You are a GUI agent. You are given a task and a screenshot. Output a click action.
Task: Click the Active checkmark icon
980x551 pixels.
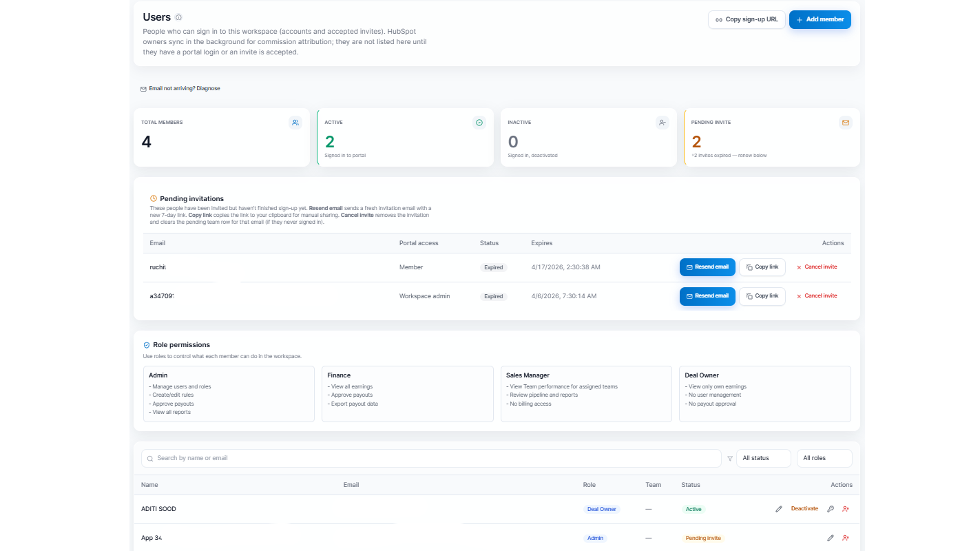[x=479, y=123]
